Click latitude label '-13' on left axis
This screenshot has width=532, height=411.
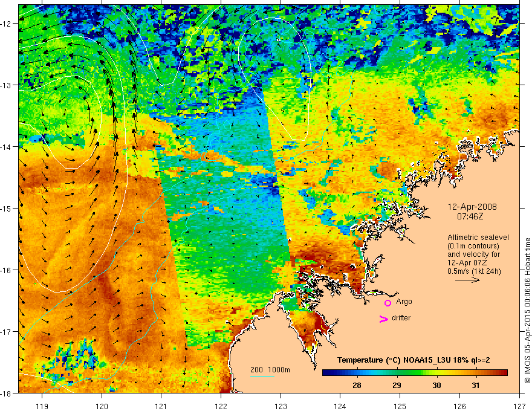pyautogui.click(x=7, y=85)
